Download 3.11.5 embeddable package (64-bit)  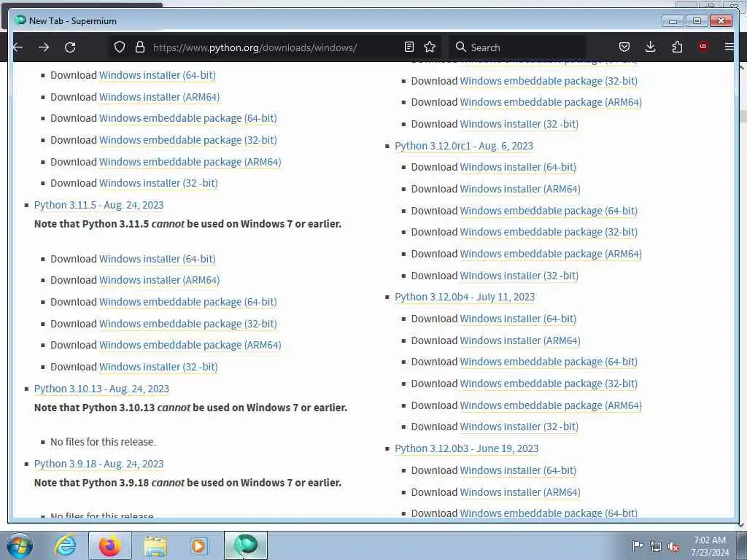pyautogui.click(x=187, y=303)
